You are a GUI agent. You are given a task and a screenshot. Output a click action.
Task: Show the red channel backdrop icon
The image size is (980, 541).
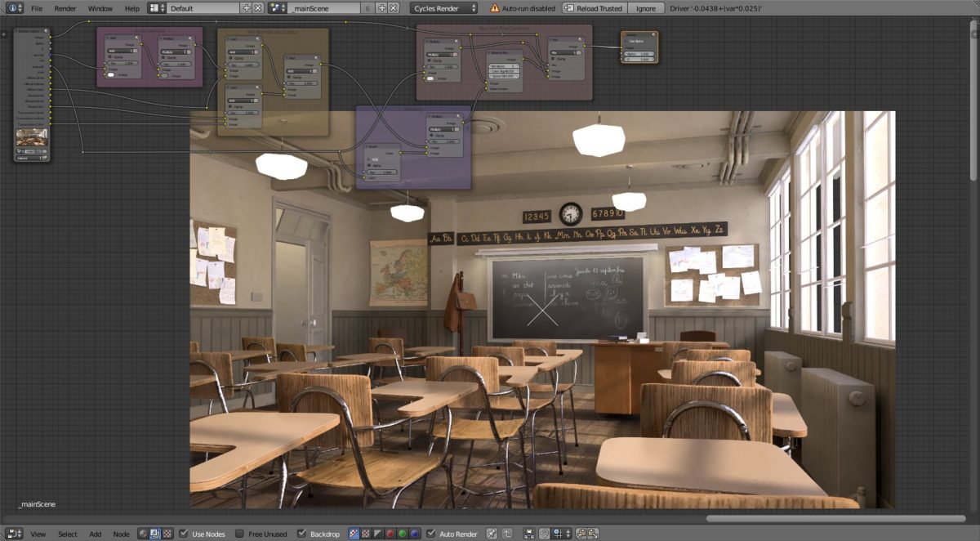390,534
